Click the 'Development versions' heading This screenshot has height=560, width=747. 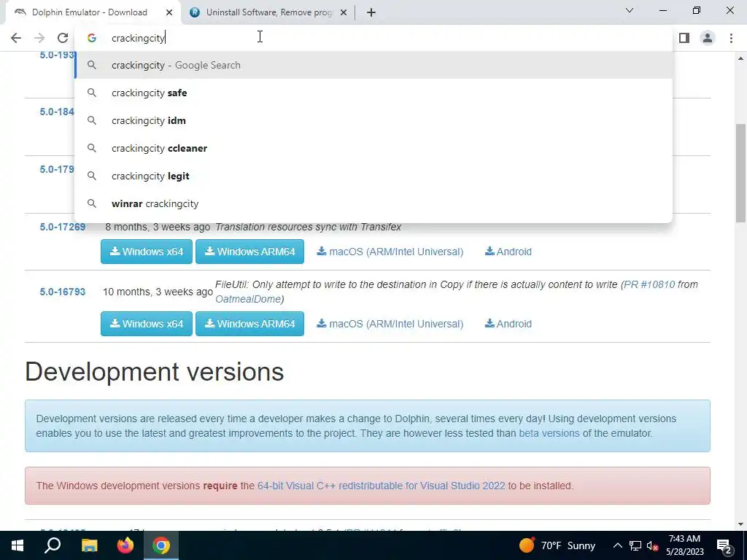point(155,372)
